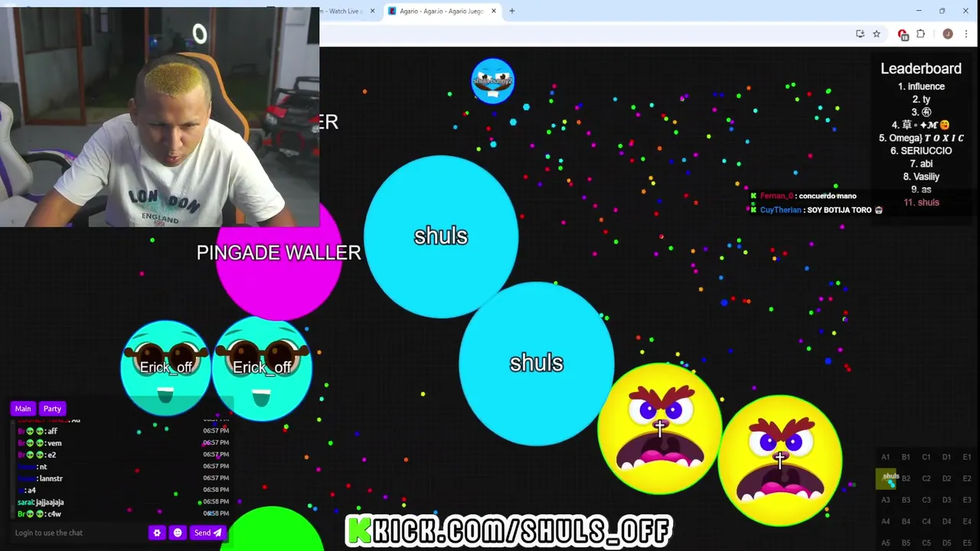Click Fernan_0 chat message 'concuerdo mano'
Screen dimensions: 980x551
827,196
